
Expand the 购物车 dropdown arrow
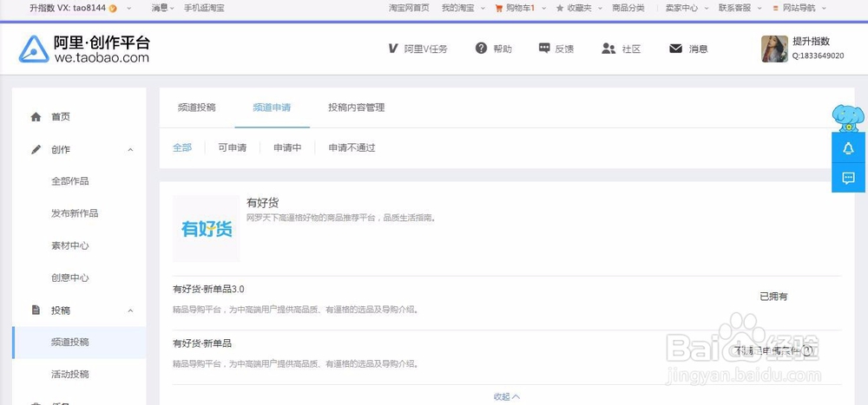pos(543,9)
